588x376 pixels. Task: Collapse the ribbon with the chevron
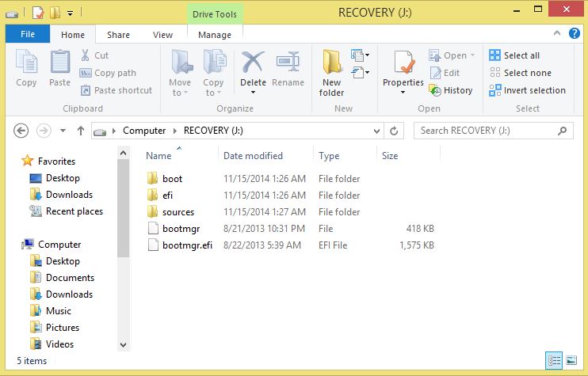pyautogui.click(x=557, y=33)
